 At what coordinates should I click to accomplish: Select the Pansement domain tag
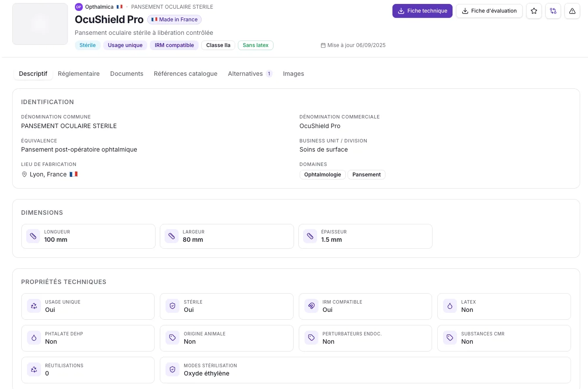(366, 175)
